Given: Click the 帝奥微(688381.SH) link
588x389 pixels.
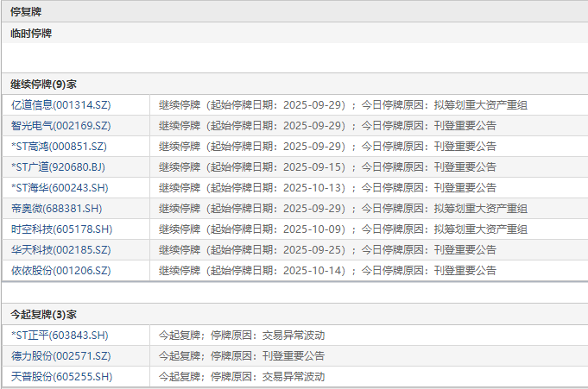Looking at the screenshot, I should 57,209.
